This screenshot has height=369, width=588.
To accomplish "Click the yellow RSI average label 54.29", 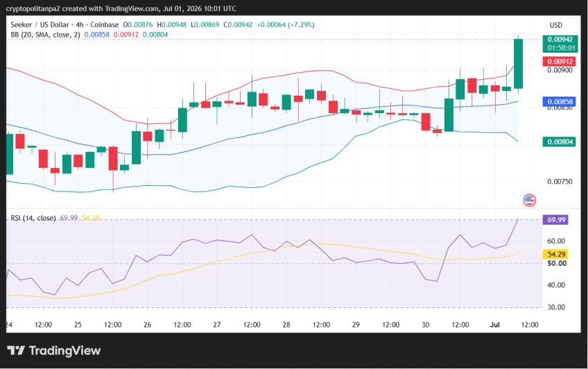I will [x=555, y=255].
